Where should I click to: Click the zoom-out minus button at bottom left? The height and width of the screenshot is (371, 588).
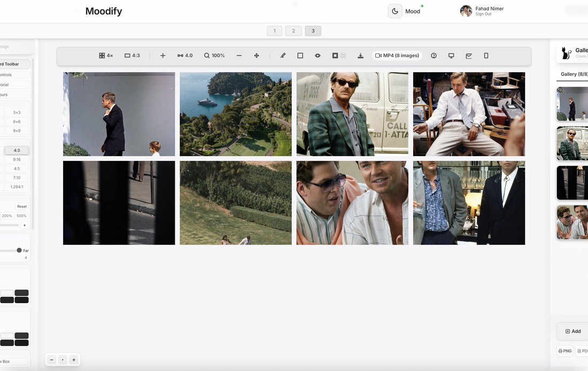point(52,360)
